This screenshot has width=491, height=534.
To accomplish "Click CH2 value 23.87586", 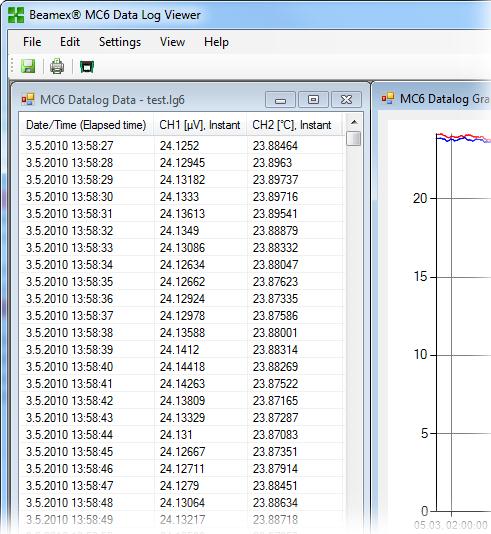I will click(x=275, y=316).
